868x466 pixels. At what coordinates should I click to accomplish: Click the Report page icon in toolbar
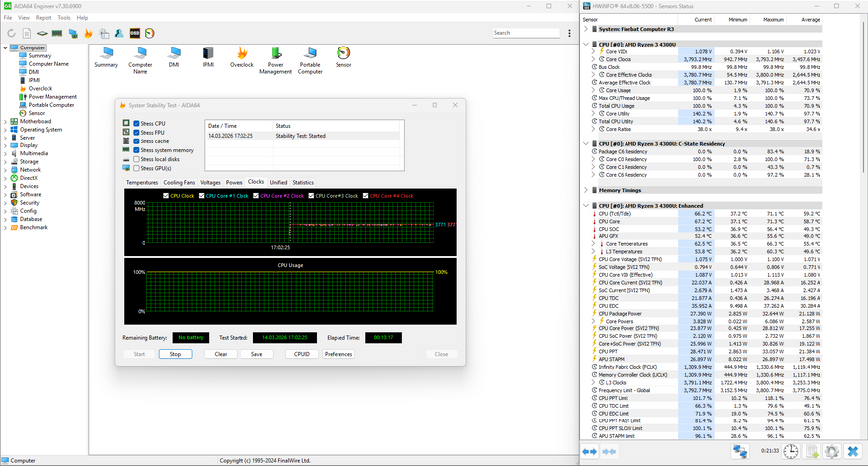[x=28, y=33]
